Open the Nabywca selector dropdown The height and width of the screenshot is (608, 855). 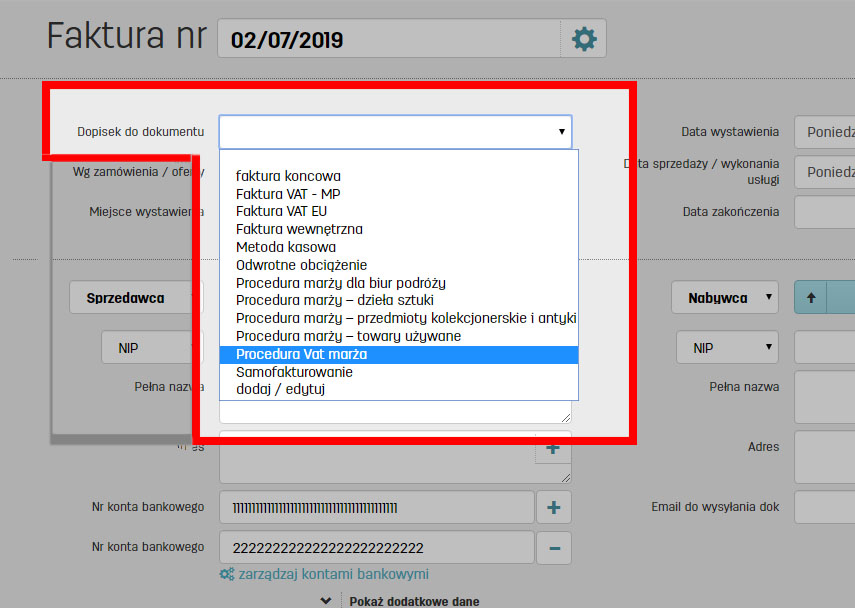click(727, 296)
